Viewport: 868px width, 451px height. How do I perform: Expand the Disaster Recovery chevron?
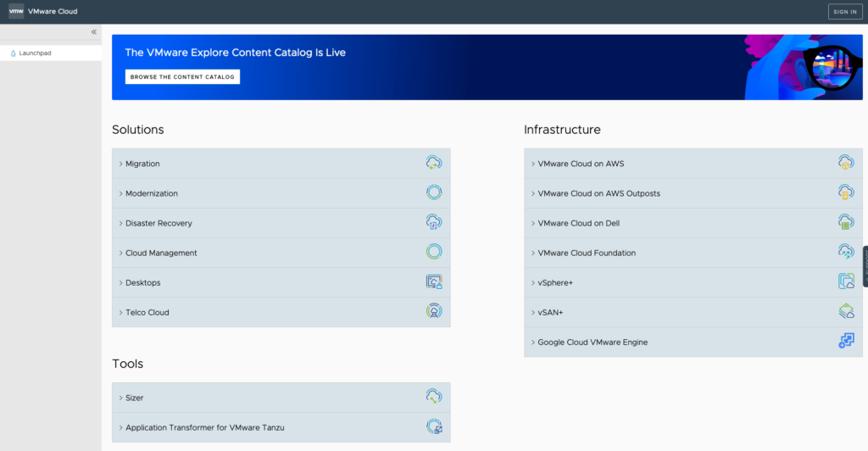pyautogui.click(x=120, y=224)
